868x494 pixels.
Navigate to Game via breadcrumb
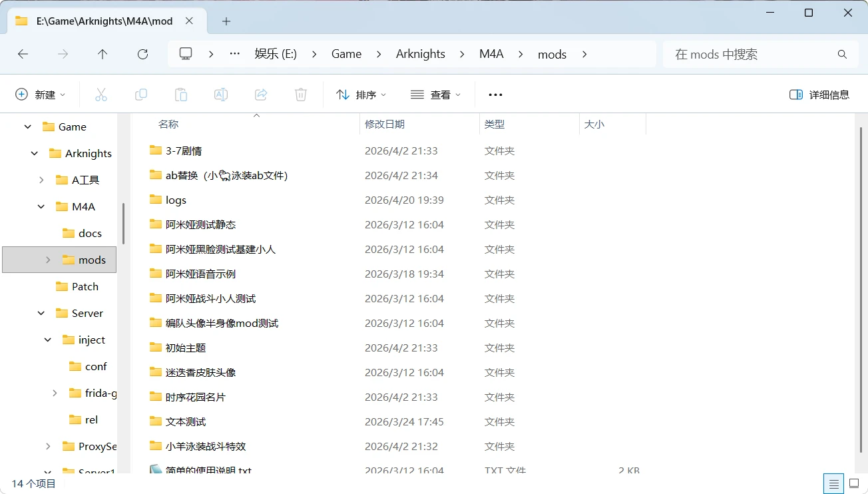[347, 54]
